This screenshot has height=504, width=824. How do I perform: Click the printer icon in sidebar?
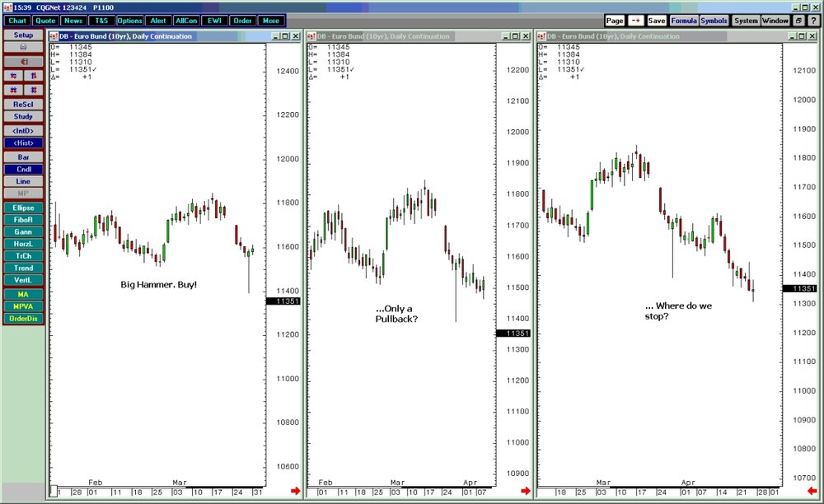click(x=23, y=47)
